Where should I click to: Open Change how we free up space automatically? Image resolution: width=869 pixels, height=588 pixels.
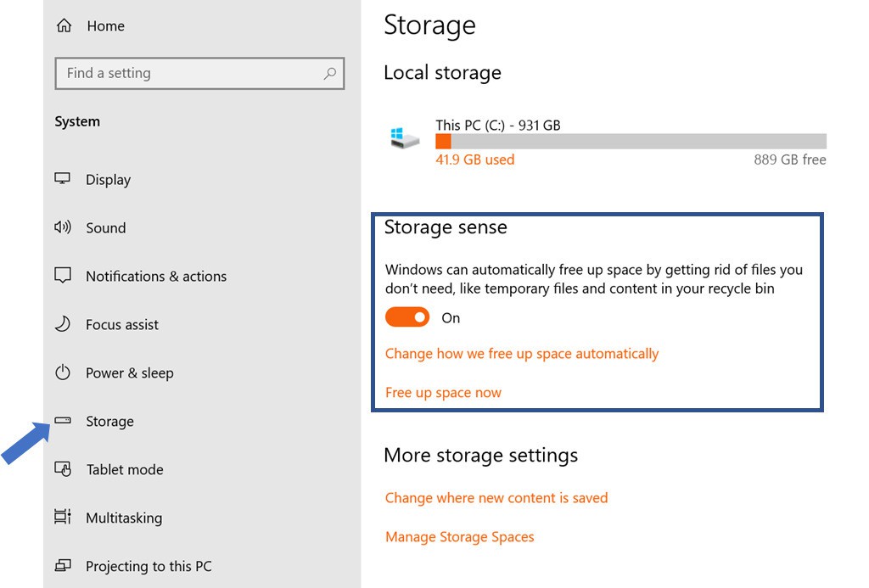pyautogui.click(x=521, y=353)
